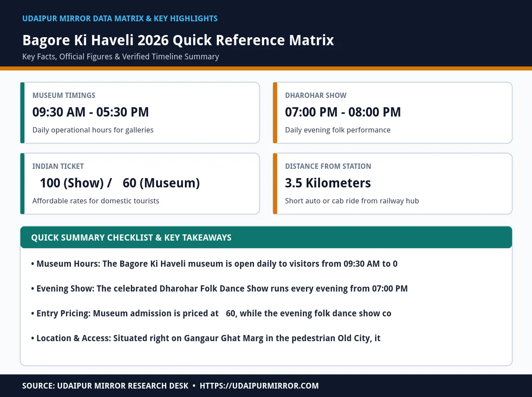Select the 'Museum Hours' bullet line
The height and width of the screenshot is (397, 532).
pos(214,264)
